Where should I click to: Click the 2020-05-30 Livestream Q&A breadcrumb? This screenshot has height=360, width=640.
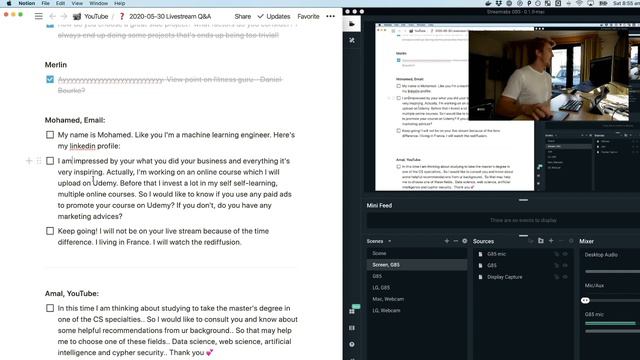pos(165,16)
